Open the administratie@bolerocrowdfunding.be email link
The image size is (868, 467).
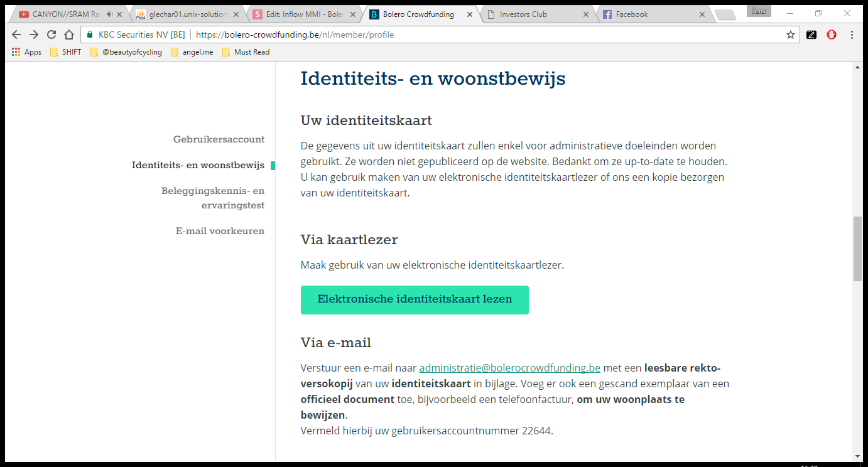[510, 368]
